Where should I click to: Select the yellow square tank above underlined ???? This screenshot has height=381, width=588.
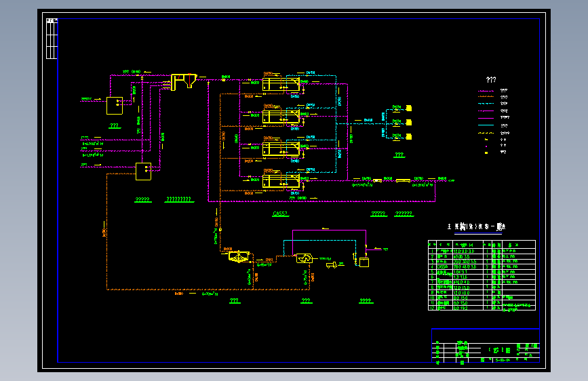point(115,106)
